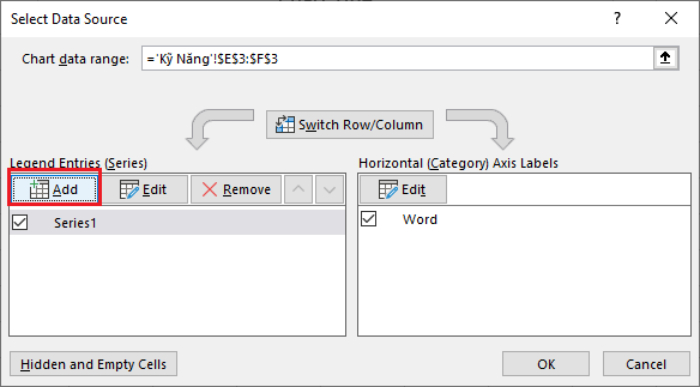Open help with the question mark
Screen dimensions: 700x387
(x=617, y=19)
